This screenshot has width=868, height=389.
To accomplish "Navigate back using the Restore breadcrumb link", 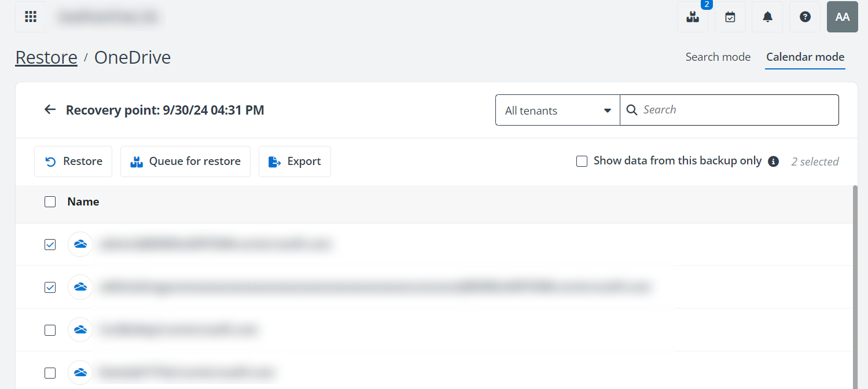I will click(46, 57).
